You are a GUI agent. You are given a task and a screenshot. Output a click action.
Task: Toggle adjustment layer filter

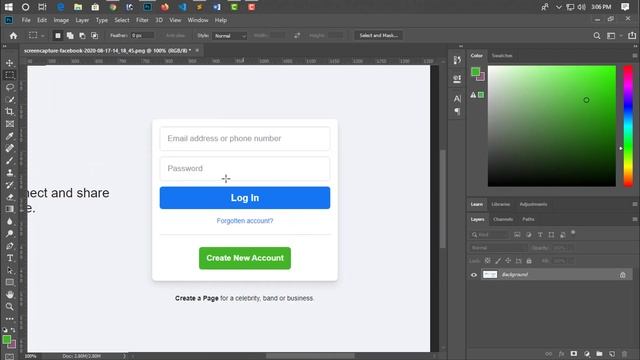point(529,235)
